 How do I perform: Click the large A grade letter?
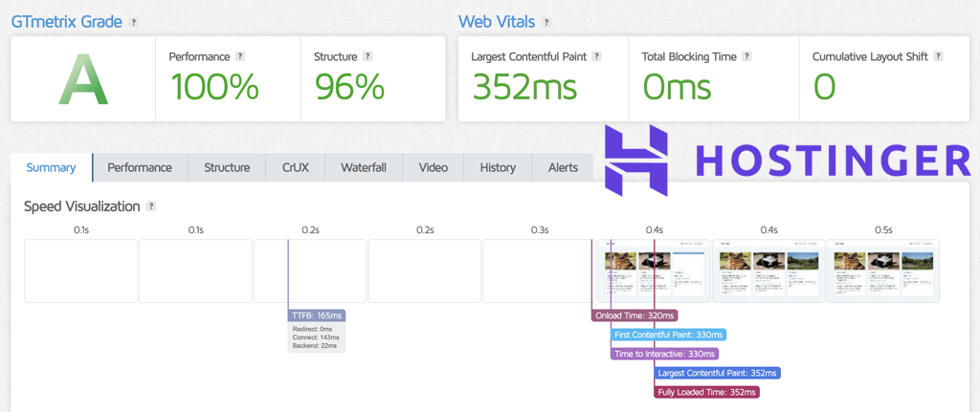click(x=83, y=80)
